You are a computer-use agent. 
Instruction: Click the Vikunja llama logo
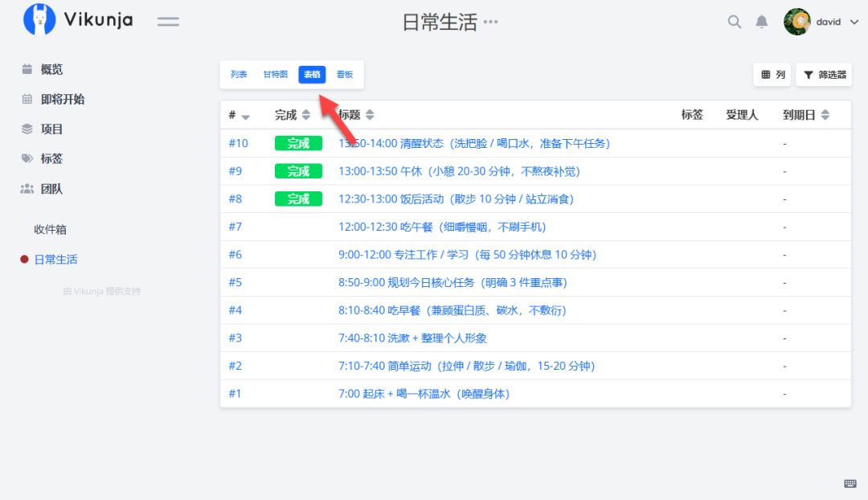click(39, 20)
